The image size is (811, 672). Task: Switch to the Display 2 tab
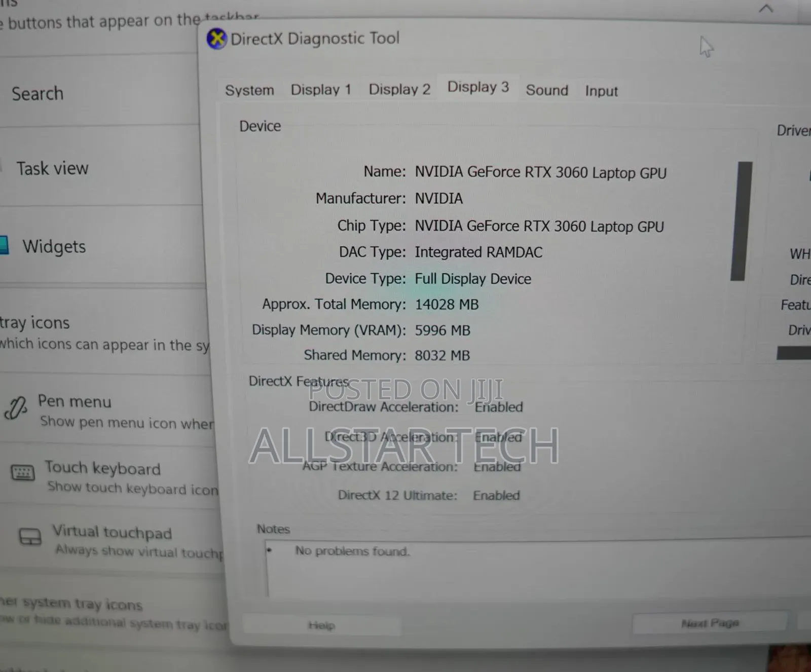(x=399, y=89)
